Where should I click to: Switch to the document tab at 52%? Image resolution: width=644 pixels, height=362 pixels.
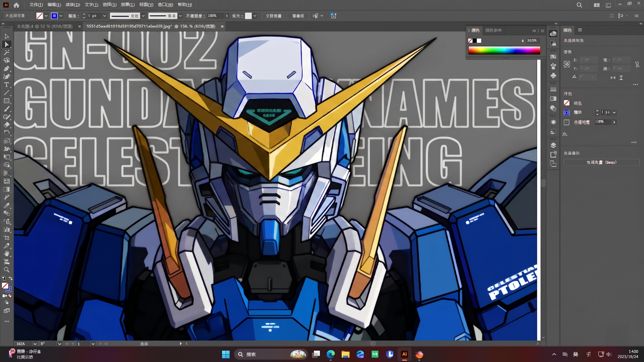tap(45, 26)
